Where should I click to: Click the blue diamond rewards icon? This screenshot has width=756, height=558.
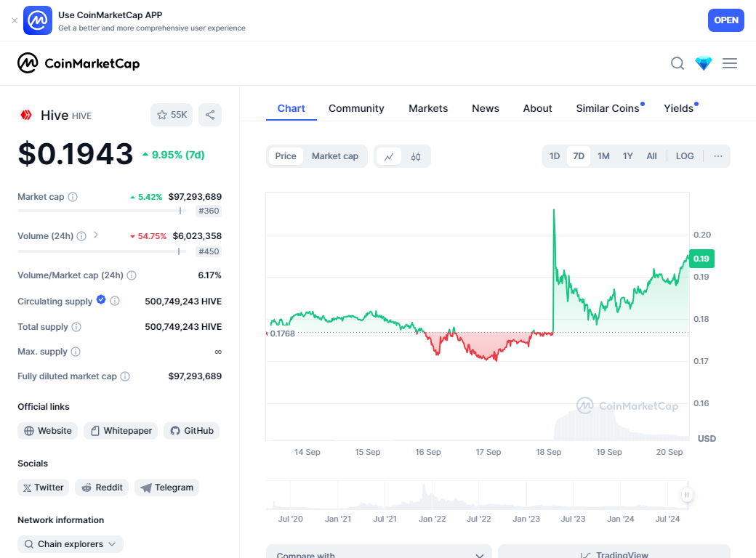pos(704,63)
